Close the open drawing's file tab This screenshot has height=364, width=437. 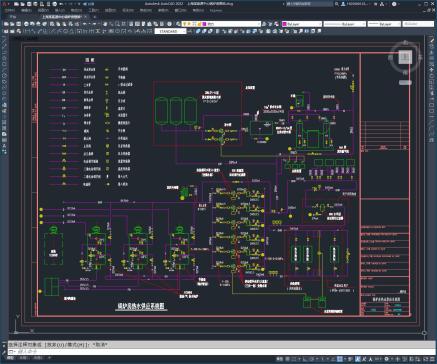tap(86, 16)
